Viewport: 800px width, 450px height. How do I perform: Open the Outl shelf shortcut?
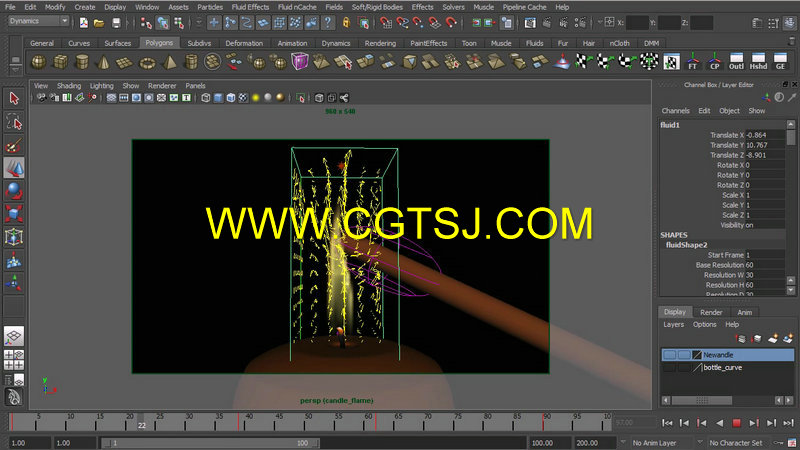click(x=736, y=62)
